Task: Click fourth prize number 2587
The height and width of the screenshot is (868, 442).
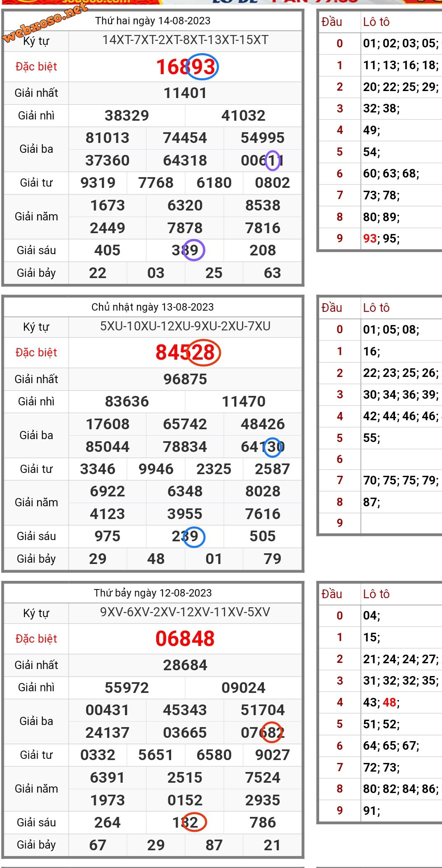Action: click(272, 469)
